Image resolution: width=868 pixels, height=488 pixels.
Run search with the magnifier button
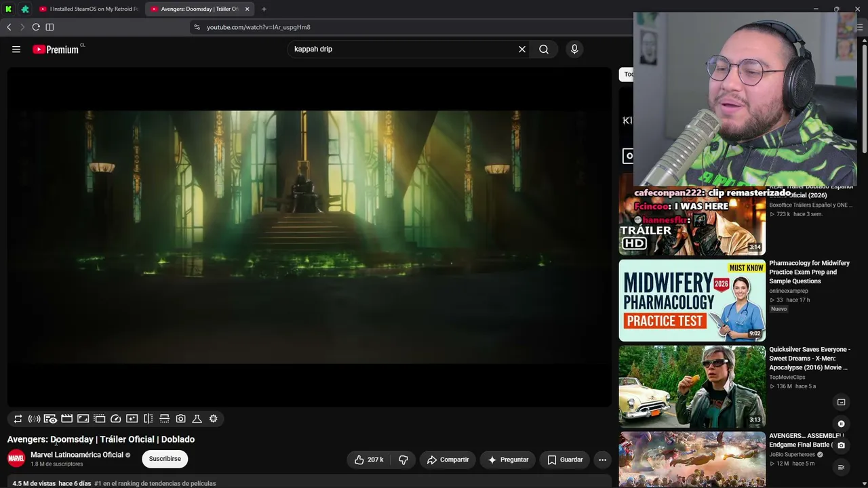(544, 49)
